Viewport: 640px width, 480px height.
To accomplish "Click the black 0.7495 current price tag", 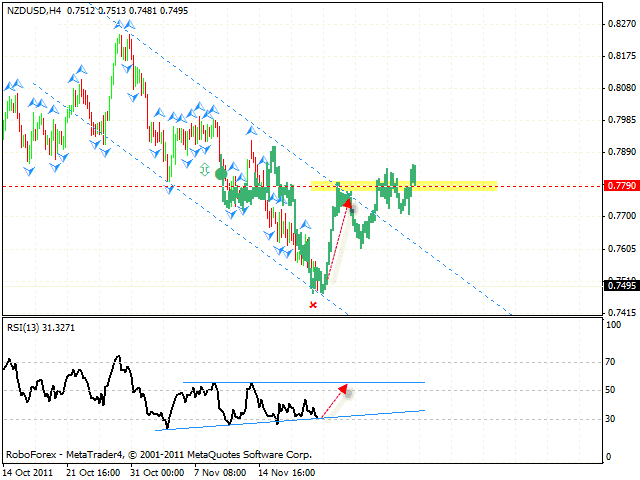I will point(621,285).
